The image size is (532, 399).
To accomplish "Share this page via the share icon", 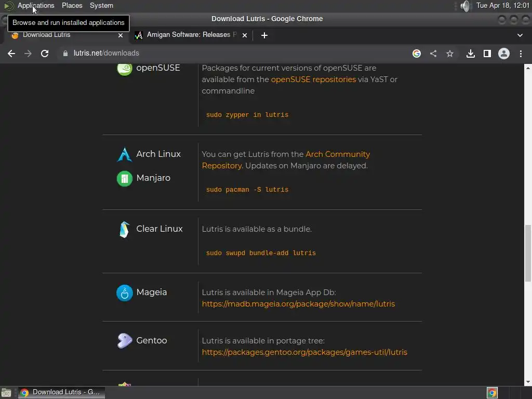I will click(x=433, y=54).
